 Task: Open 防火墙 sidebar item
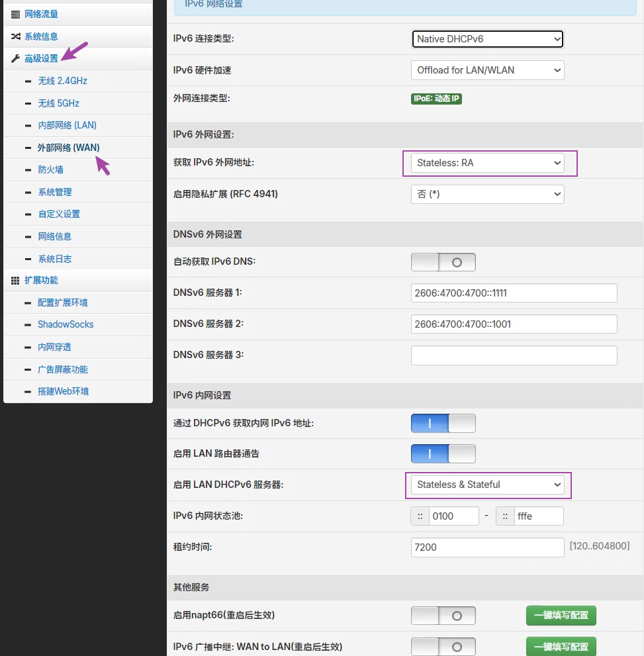[x=50, y=169]
